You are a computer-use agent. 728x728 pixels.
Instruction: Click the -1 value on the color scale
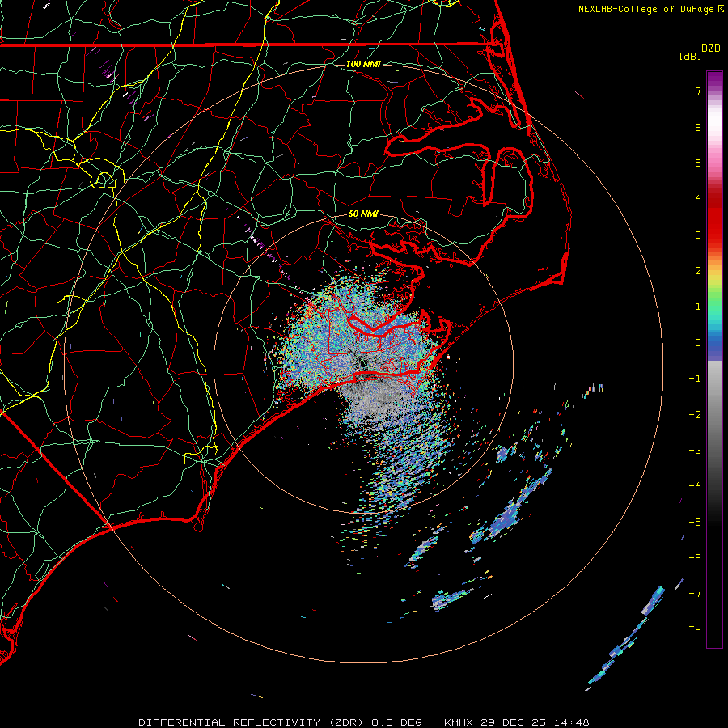point(695,379)
